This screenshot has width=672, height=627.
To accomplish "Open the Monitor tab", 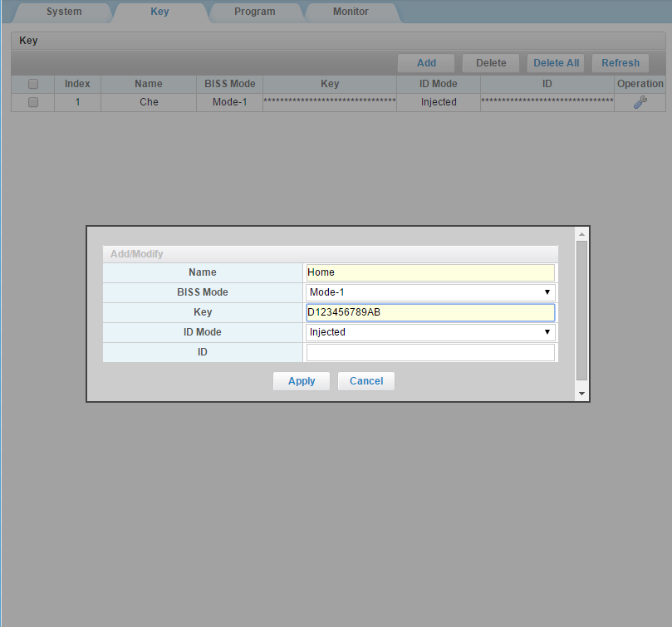I will [x=351, y=12].
